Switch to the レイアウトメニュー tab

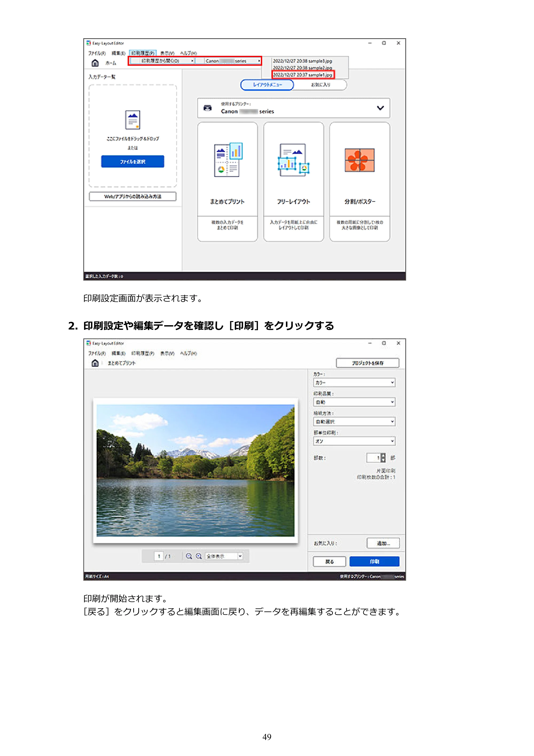coord(267,85)
